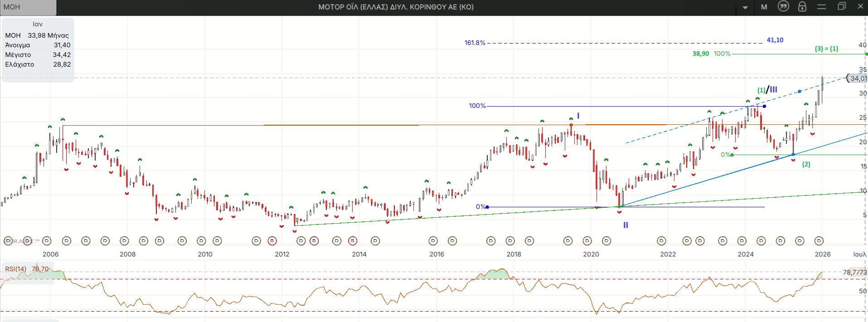868x322 pixels.
Task: Select the RSI(14) indicator label
Action: (x=16, y=269)
